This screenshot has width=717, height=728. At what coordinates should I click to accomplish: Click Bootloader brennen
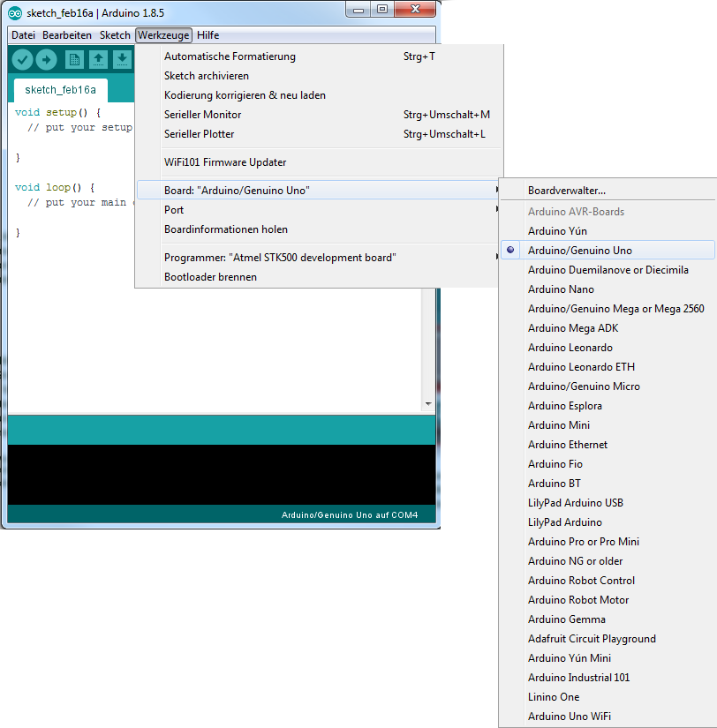pyautogui.click(x=210, y=277)
